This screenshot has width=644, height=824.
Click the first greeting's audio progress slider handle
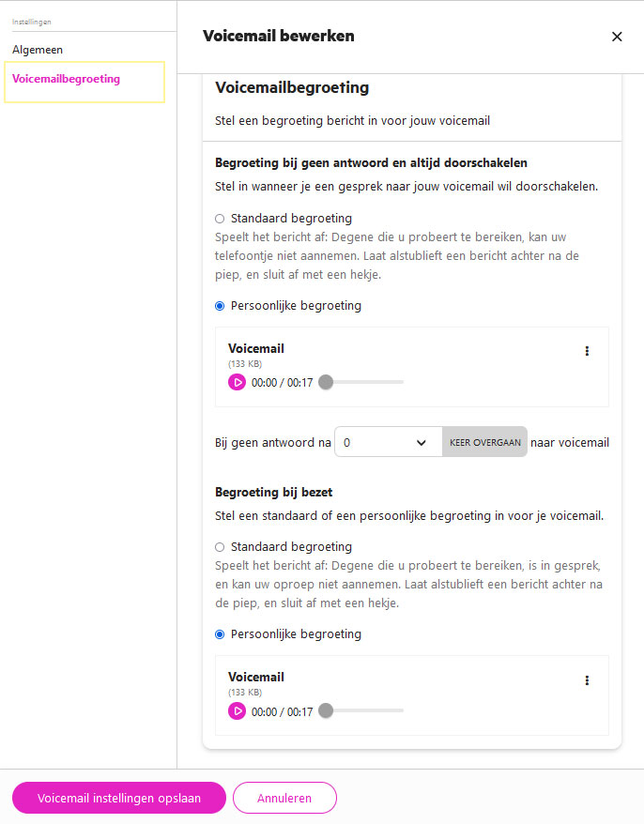click(x=326, y=382)
